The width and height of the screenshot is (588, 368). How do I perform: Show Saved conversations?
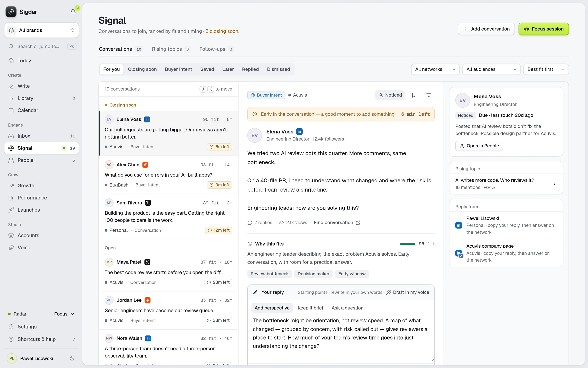point(207,69)
